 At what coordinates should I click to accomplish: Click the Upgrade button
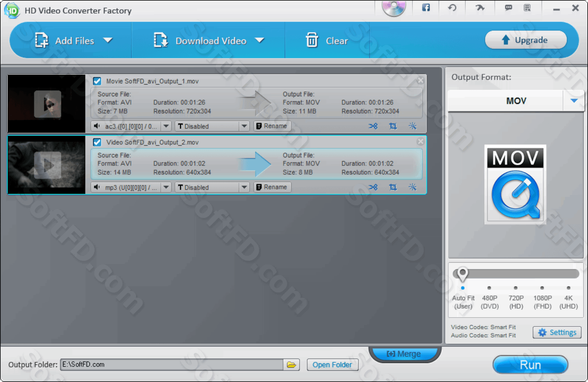[525, 40]
